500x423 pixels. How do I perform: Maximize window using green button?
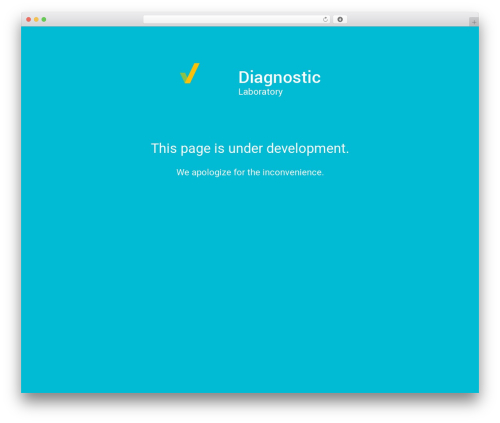click(44, 19)
